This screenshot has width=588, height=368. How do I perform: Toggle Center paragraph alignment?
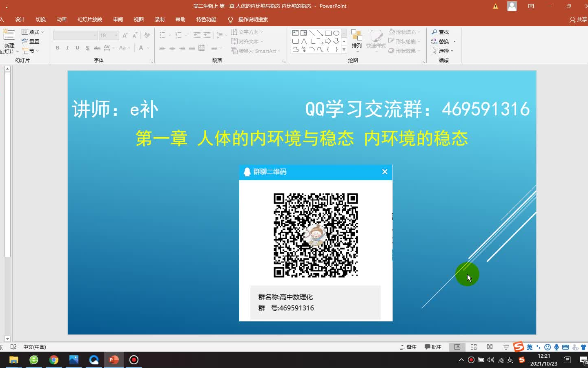point(172,48)
